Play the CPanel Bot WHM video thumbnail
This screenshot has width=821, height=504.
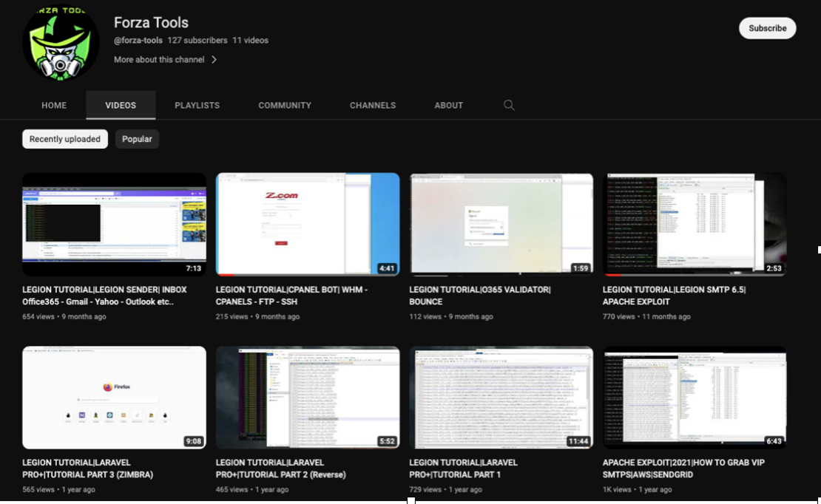tap(307, 224)
